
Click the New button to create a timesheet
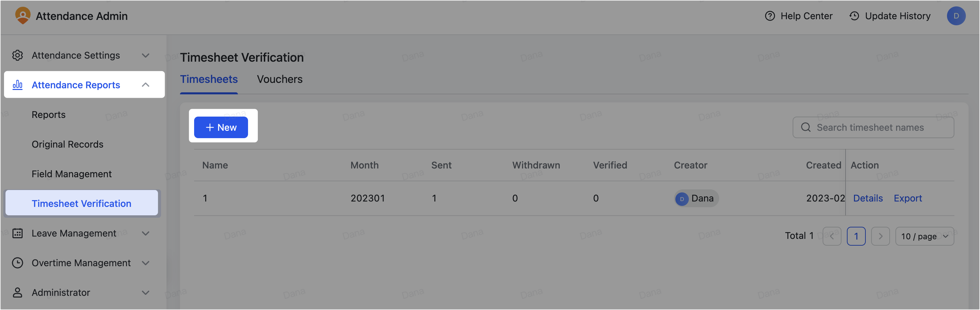tap(221, 127)
